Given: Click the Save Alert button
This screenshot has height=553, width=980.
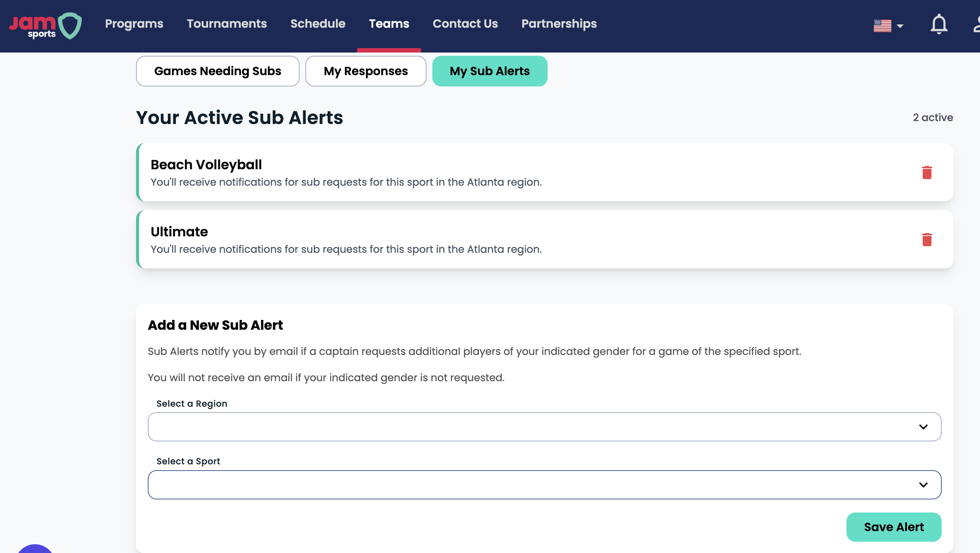Looking at the screenshot, I should click(894, 527).
